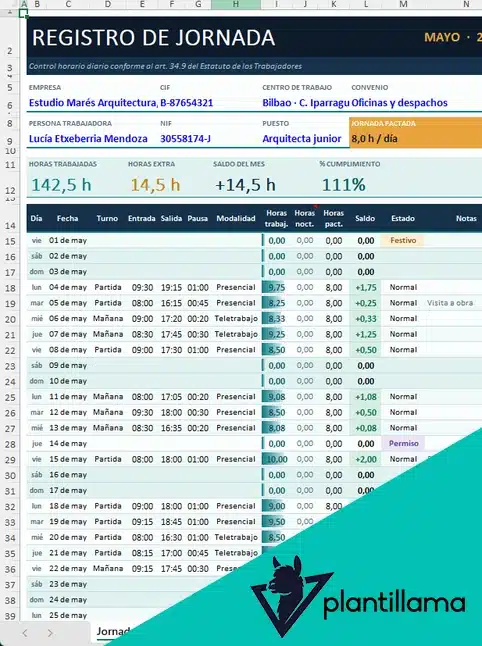
Task: Click the Modalidad column heading
Action: pyautogui.click(x=236, y=218)
